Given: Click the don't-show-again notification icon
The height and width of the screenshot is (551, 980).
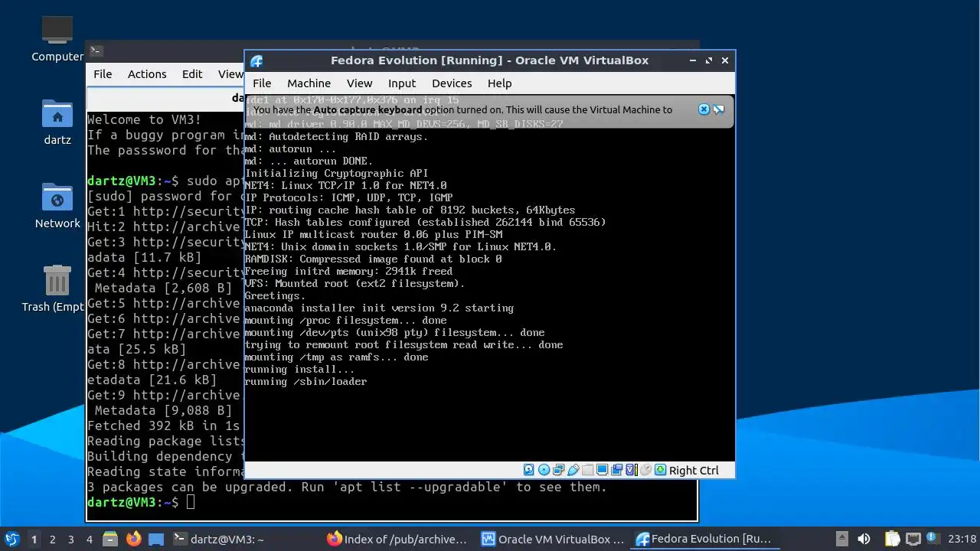Looking at the screenshot, I should [x=718, y=109].
